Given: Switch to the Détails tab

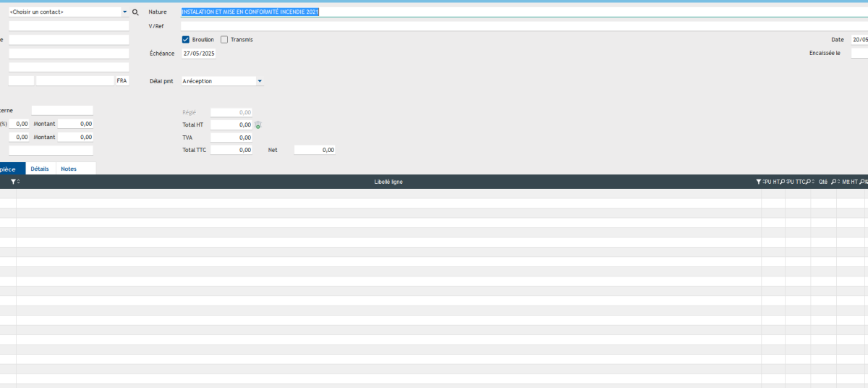Looking at the screenshot, I should tap(40, 169).
